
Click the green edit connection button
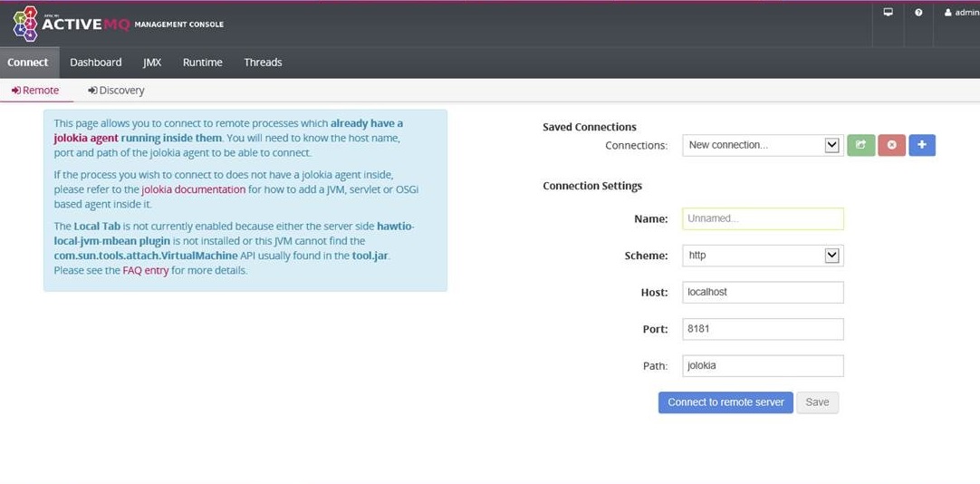tap(860, 145)
